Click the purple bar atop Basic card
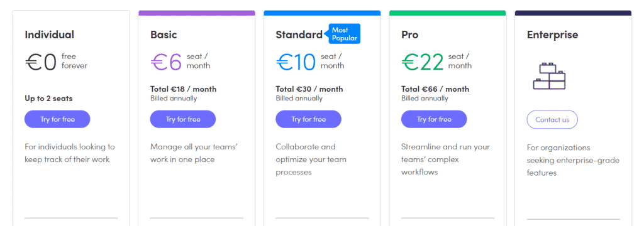Screen dimensions: 644x226 [197, 13]
